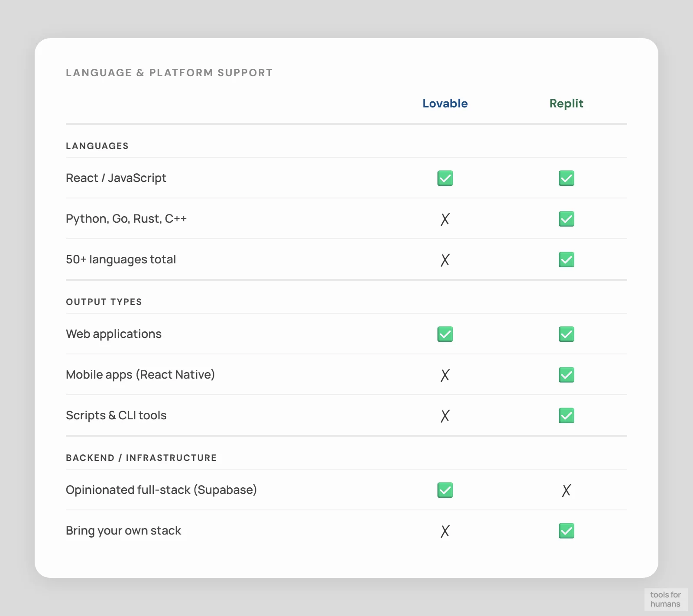Click the Web applications checkmark under Lovable

445,334
